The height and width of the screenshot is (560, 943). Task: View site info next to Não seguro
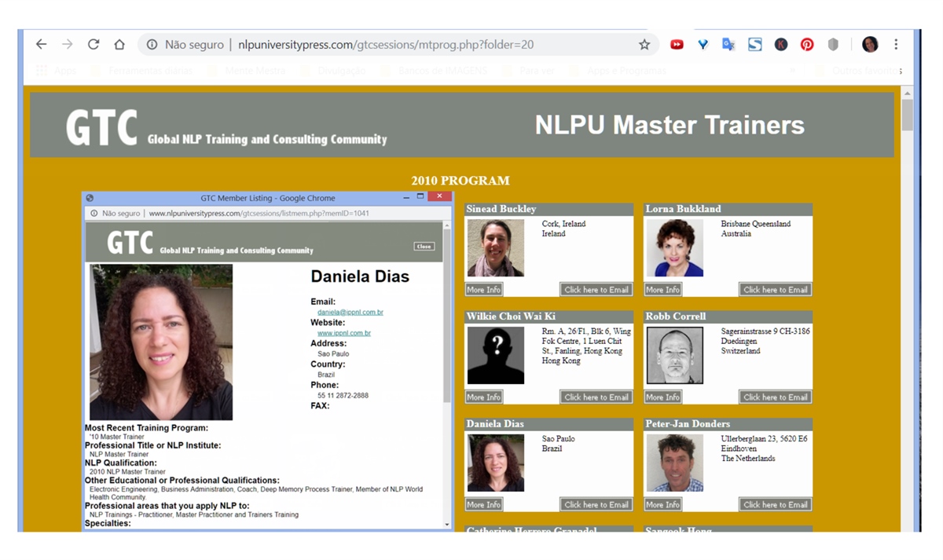(152, 45)
